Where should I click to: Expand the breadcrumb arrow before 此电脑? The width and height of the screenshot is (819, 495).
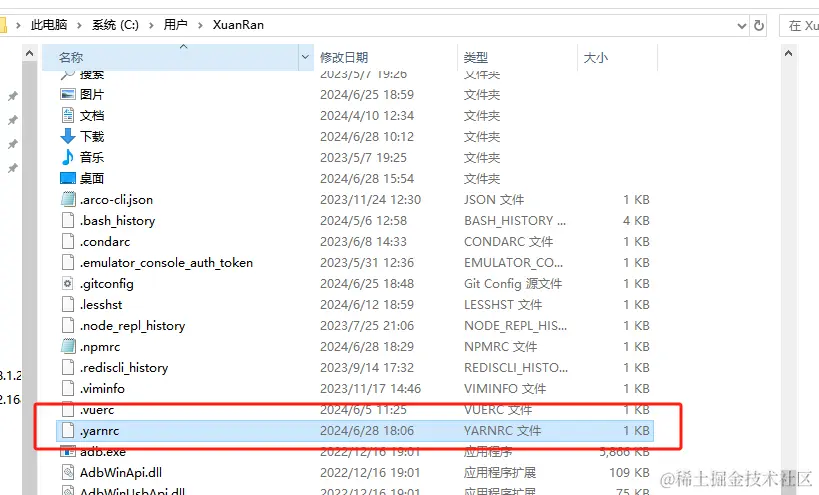coord(18,25)
